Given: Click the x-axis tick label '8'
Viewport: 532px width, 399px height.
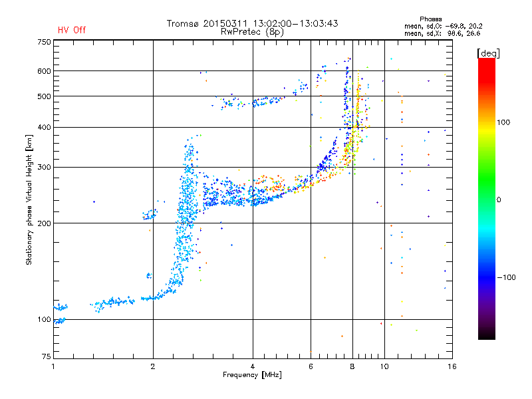Looking at the screenshot, I should tap(352, 366).
